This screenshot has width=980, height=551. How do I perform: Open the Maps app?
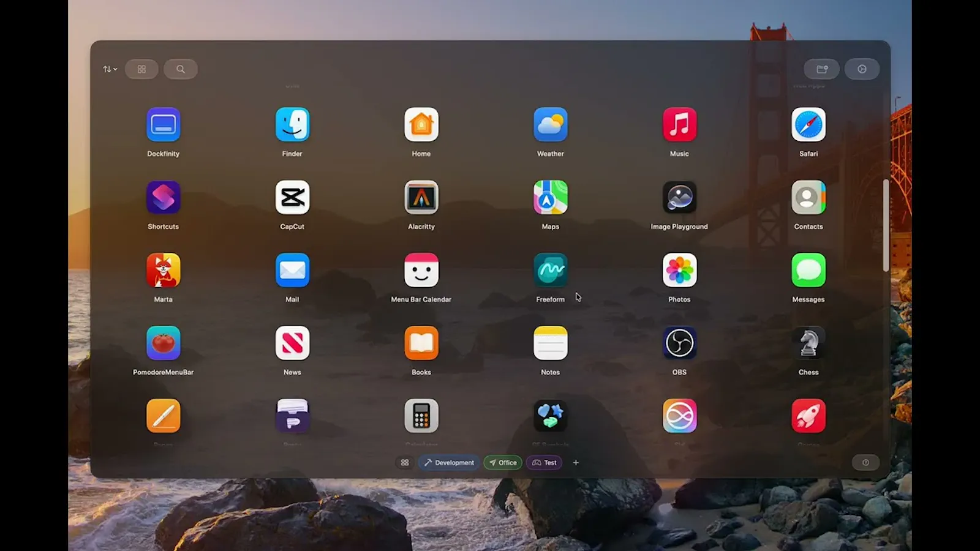(551, 198)
